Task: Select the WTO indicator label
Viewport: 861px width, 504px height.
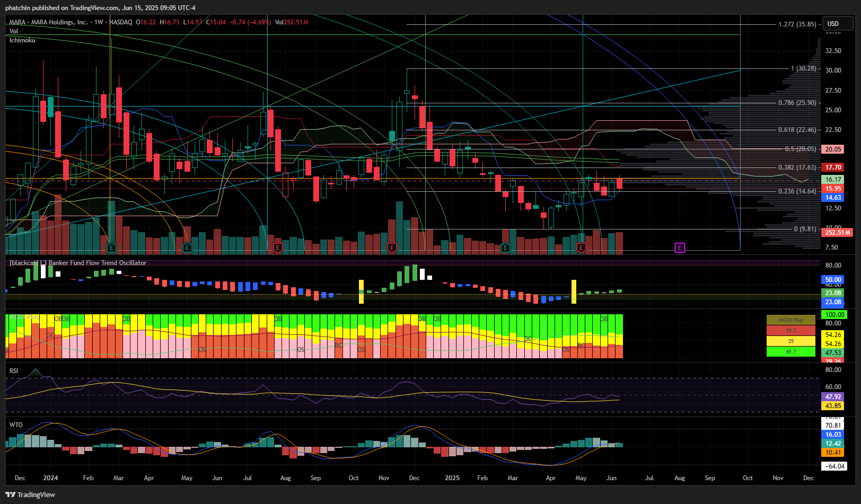Action: [x=16, y=425]
